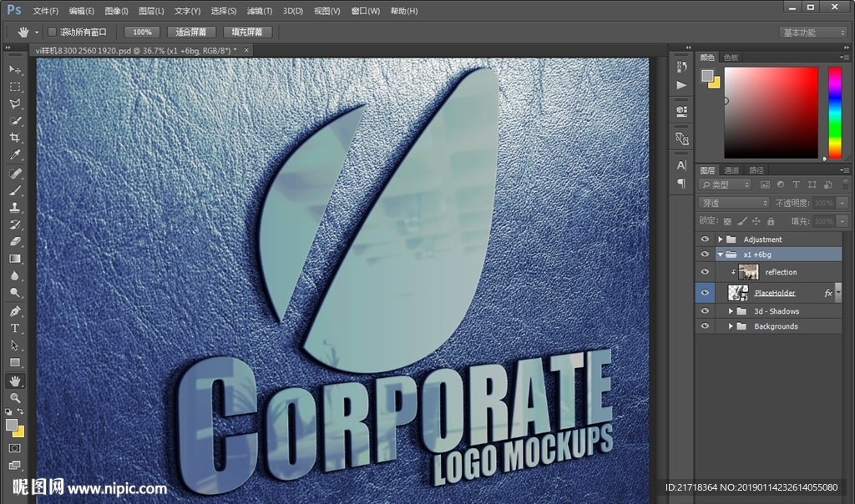This screenshot has width=855, height=504.
Task: Open the blend mode dropdown
Action: pos(734,203)
